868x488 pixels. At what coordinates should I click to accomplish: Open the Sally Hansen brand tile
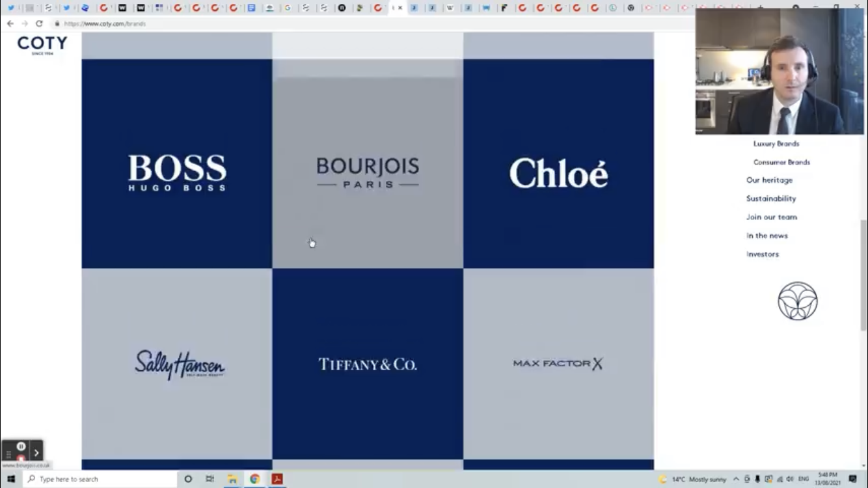pyautogui.click(x=177, y=364)
